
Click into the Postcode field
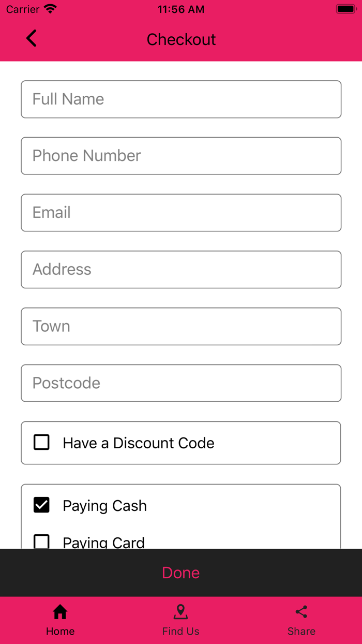click(181, 383)
